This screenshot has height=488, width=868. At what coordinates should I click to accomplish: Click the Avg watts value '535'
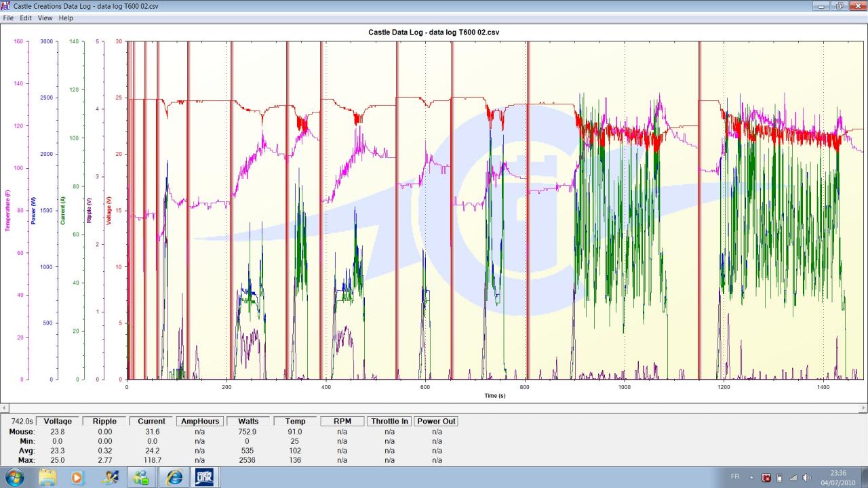[x=248, y=450]
